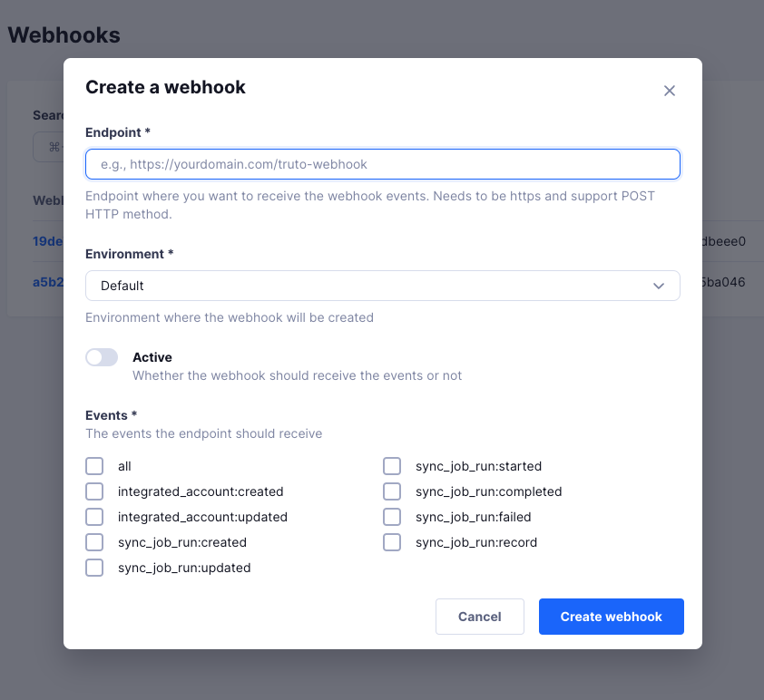Viewport: 764px width, 700px height.
Task: Click the 'Default' environment value text
Action: (122, 286)
